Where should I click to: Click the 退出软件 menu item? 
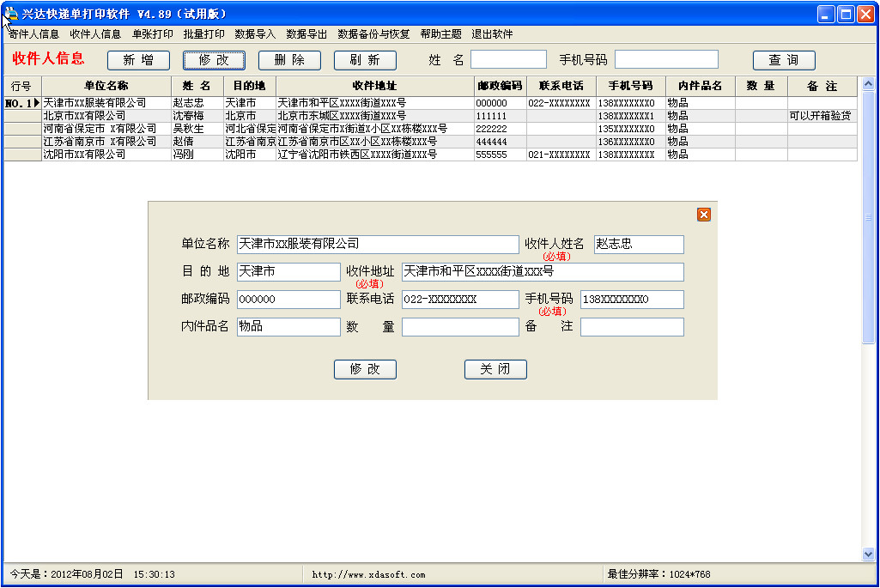pos(492,34)
